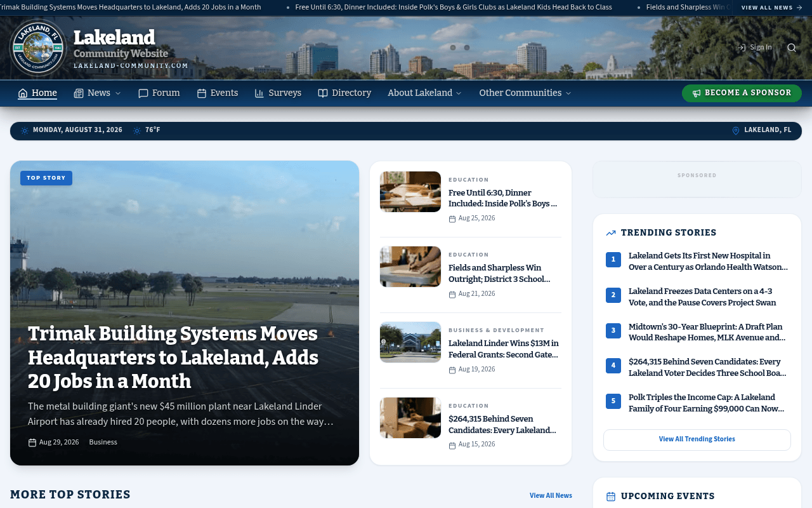The width and height of the screenshot is (812, 508).
Task: Open the Surveys nav item
Action: click(x=278, y=93)
